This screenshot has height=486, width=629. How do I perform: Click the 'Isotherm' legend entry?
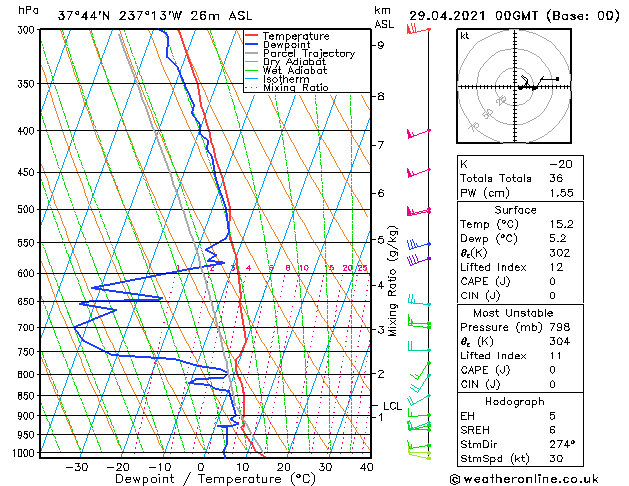click(x=286, y=79)
